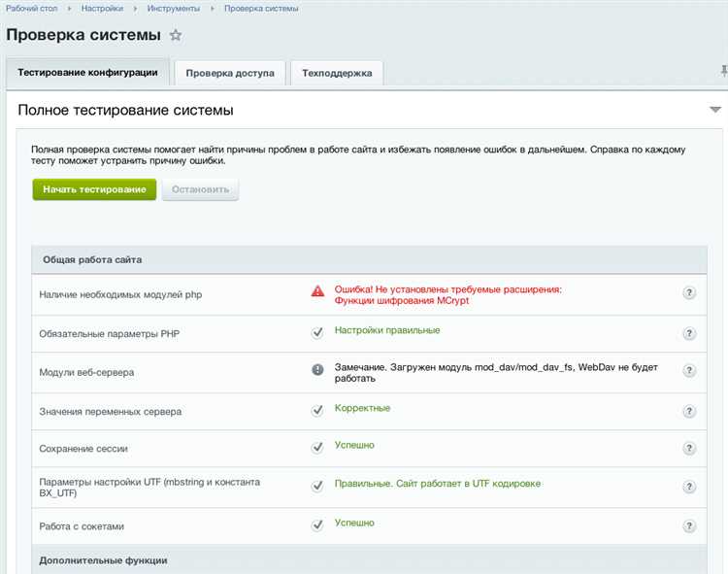
Task: Open help for Модули веб-сервера row
Action: [x=689, y=371]
